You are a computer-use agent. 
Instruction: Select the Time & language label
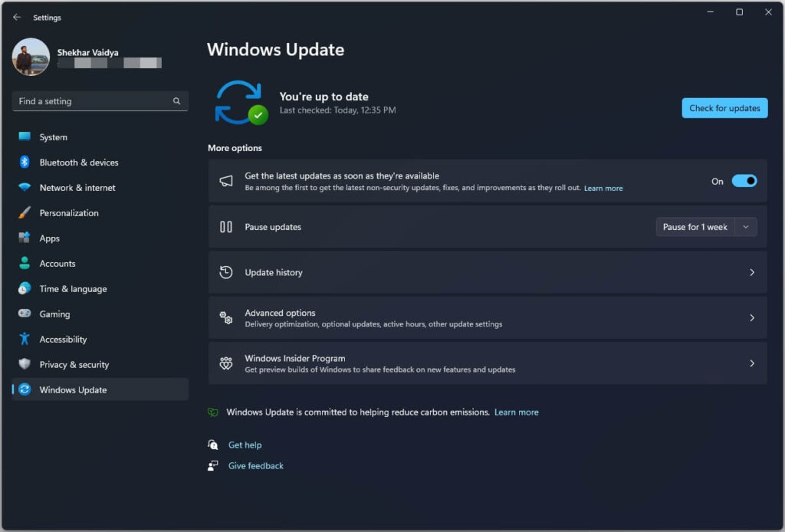coord(73,289)
